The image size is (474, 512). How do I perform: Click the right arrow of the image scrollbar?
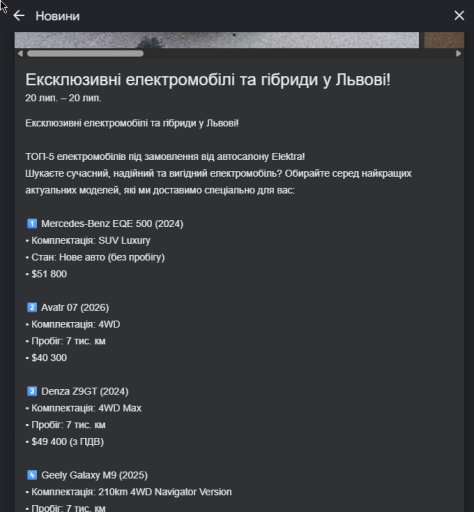pyautogui.click(x=458, y=53)
